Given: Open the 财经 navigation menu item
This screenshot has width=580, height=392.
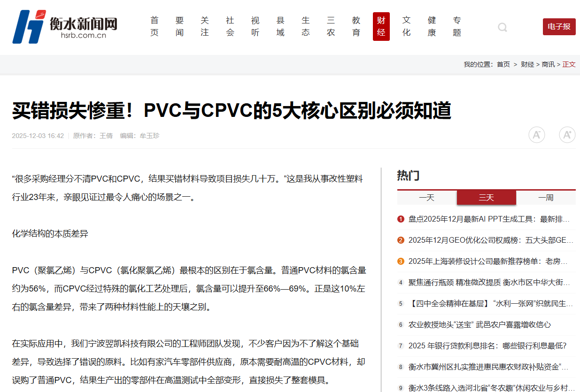Looking at the screenshot, I should tap(381, 27).
